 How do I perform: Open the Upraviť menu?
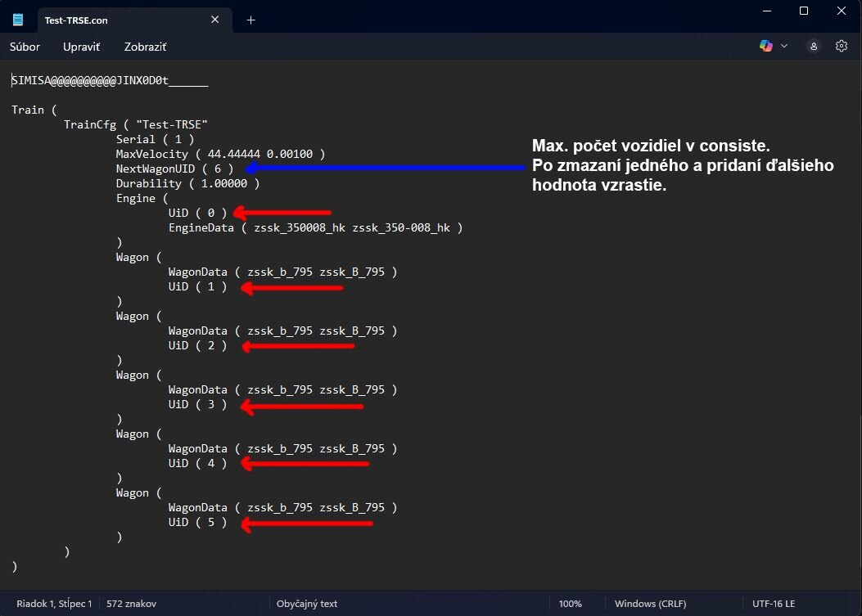[81, 47]
